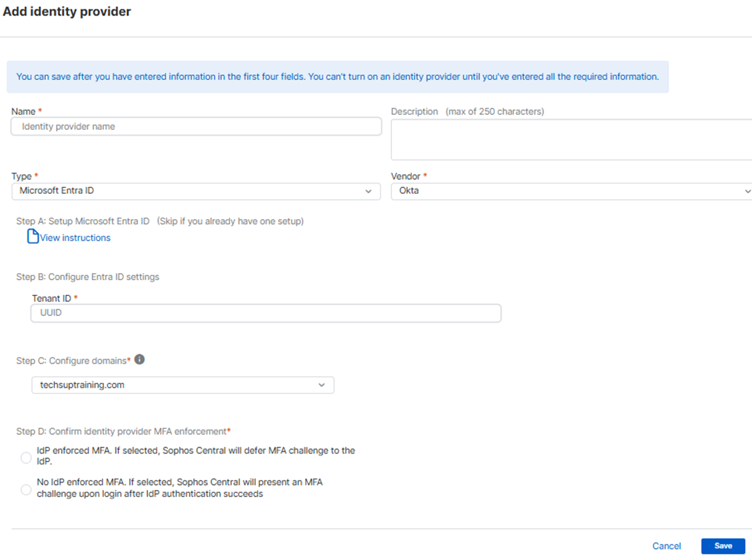The height and width of the screenshot is (560, 752).
Task: Click the Identity provider name field
Action: tap(196, 126)
